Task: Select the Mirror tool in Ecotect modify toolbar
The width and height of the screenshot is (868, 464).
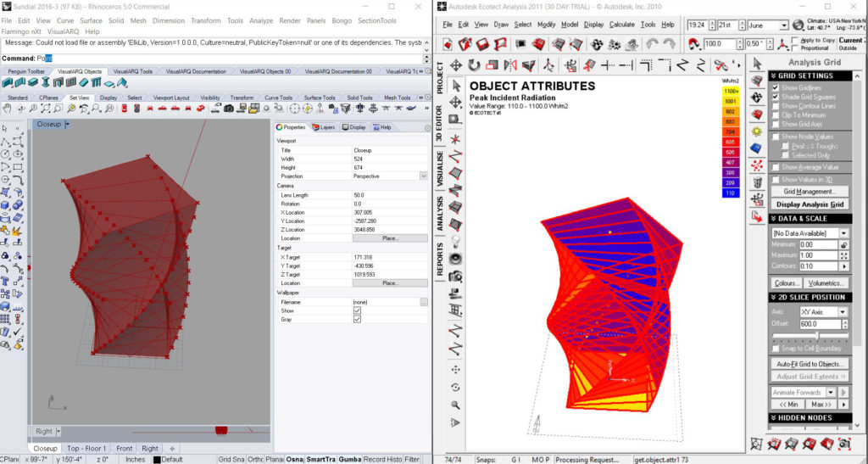Action: point(510,66)
